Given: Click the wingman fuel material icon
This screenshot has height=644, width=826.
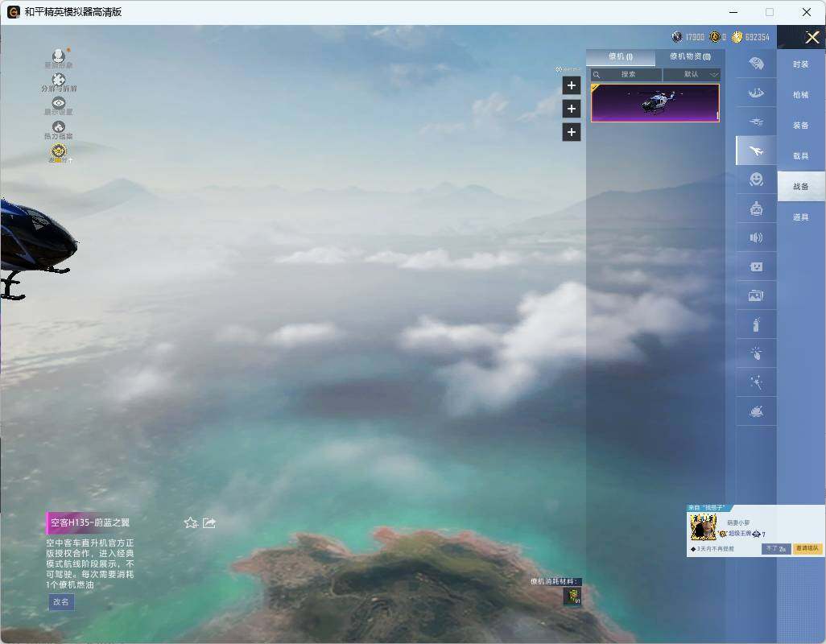Looking at the screenshot, I should (x=572, y=596).
